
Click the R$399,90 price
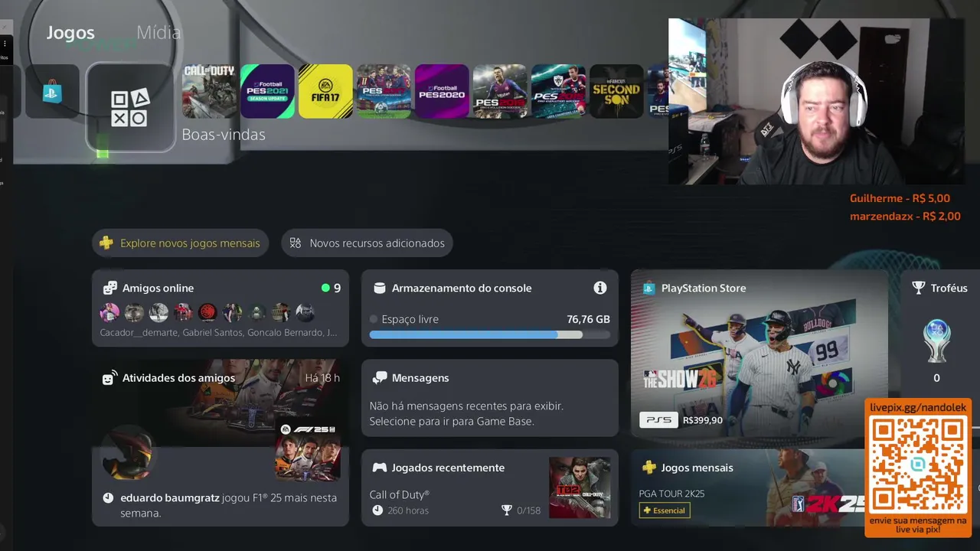point(702,420)
